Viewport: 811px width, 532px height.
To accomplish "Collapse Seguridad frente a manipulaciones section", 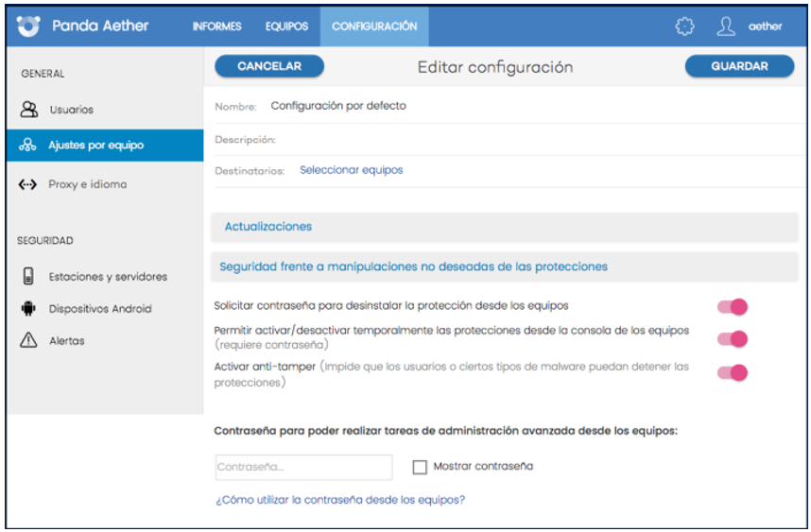I will pos(505,266).
